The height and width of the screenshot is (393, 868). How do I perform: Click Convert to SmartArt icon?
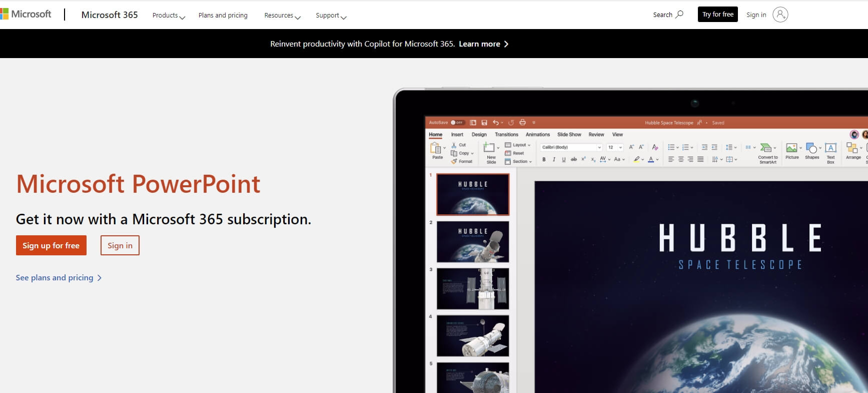(766, 149)
